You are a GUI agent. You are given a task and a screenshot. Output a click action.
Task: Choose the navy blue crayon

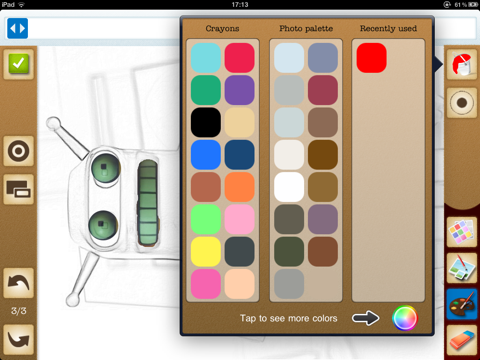click(x=239, y=155)
